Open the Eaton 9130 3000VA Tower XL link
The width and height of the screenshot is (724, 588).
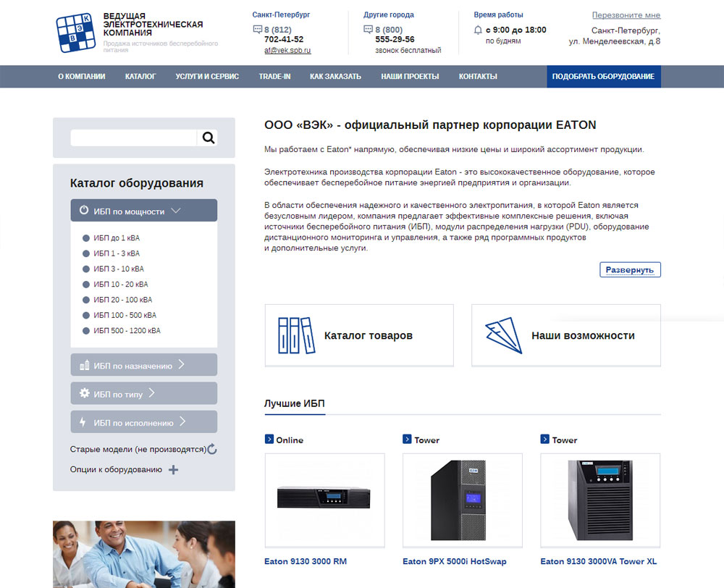(599, 562)
